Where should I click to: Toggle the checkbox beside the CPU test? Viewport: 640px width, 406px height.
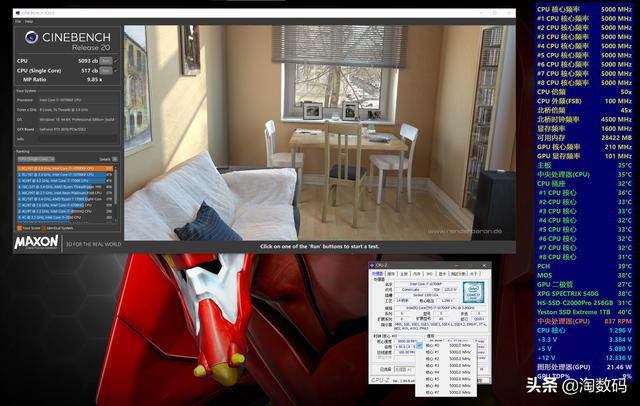tap(116, 61)
